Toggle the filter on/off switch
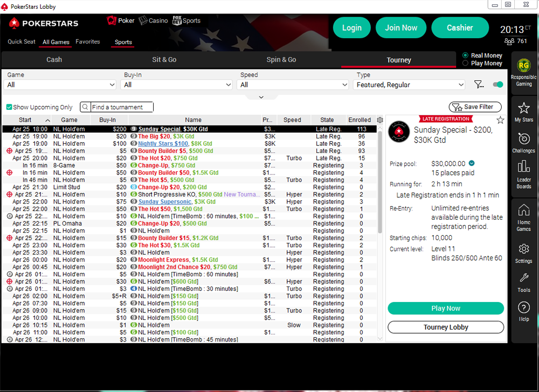 pos(497,85)
